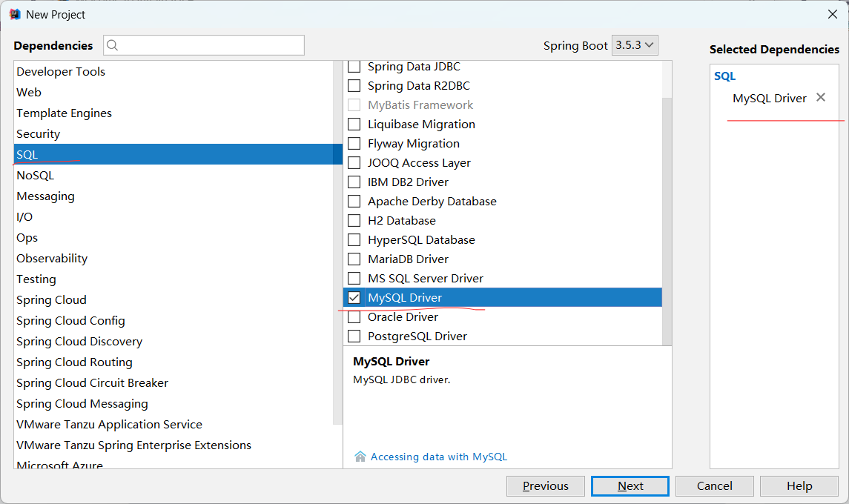
Task: Switch to NoSQL category
Action: 174,175
